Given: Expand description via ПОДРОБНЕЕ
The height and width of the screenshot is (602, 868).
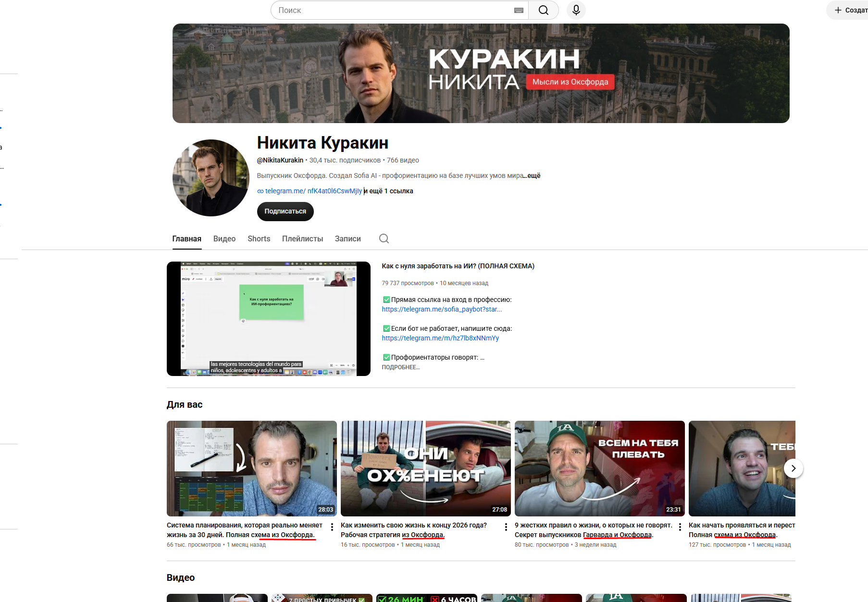Looking at the screenshot, I should [401, 367].
